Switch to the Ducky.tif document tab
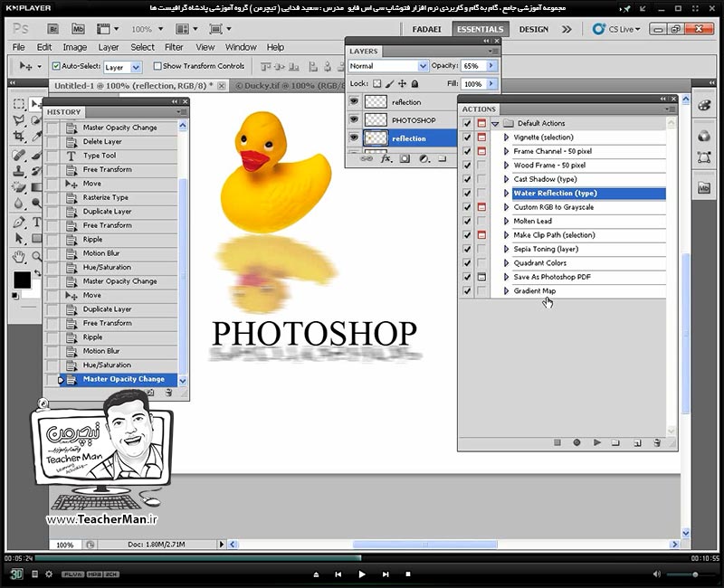This screenshot has height=588, width=724. coord(289,85)
